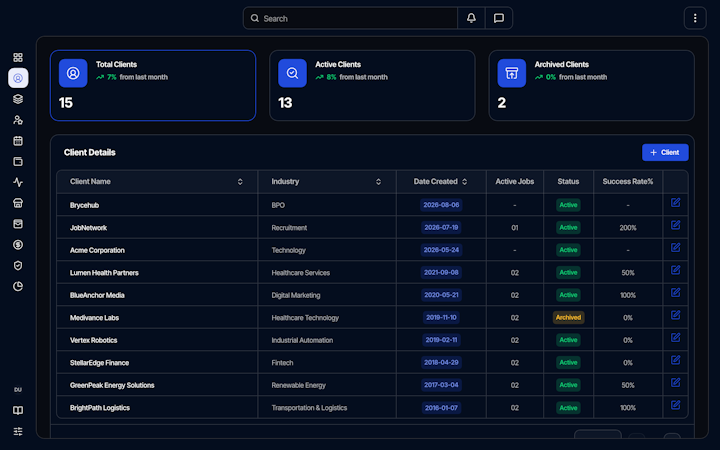
Task: Edit the StellarEdge Finance row
Action: [x=675, y=360]
